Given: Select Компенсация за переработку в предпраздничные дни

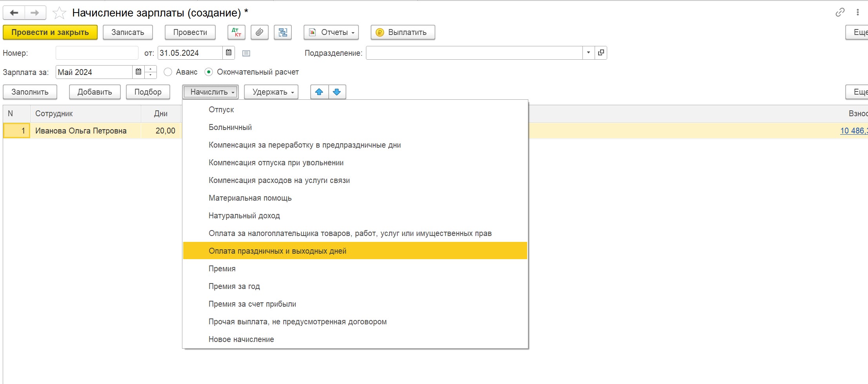Looking at the screenshot, I should point(355,145).
